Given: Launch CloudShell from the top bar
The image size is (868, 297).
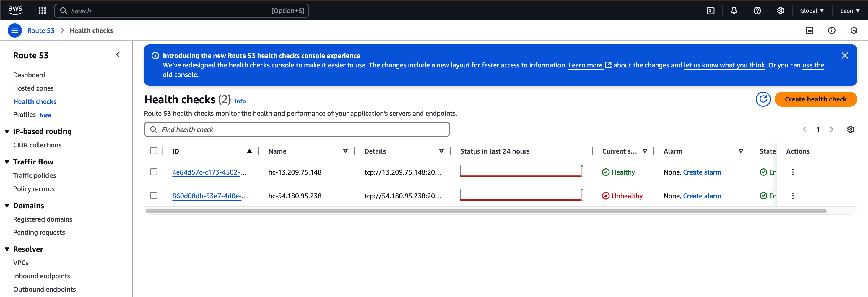Looking at the screenshot, I should pyautogui.click(x=710, y=11).
